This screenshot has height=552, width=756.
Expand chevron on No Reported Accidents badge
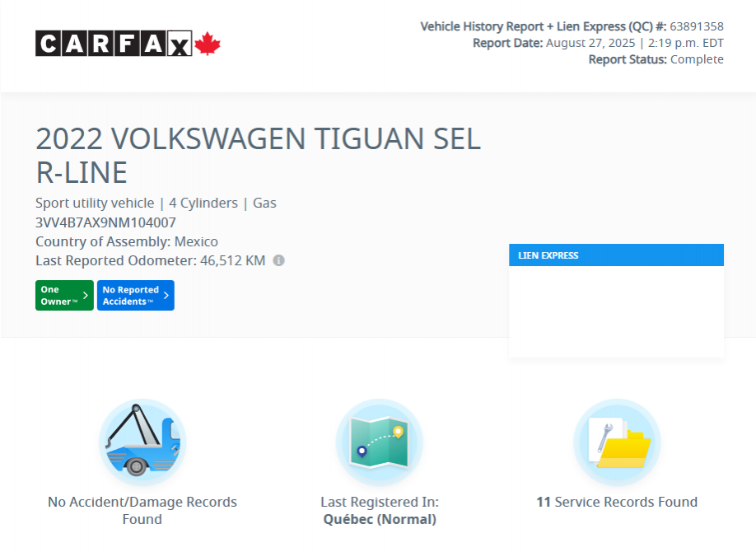point(166,295)
